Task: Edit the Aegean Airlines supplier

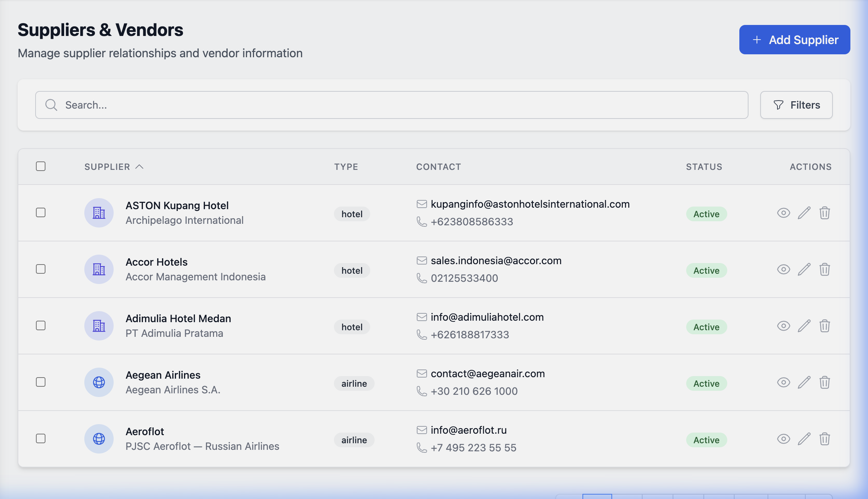Action: (804, 382)
